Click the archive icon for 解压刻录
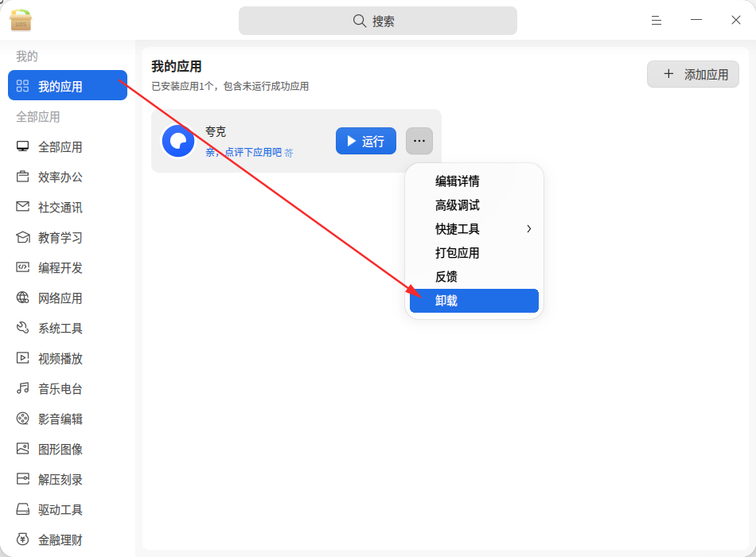This screenshot has height=557, width=756. [x=22, y=479]
